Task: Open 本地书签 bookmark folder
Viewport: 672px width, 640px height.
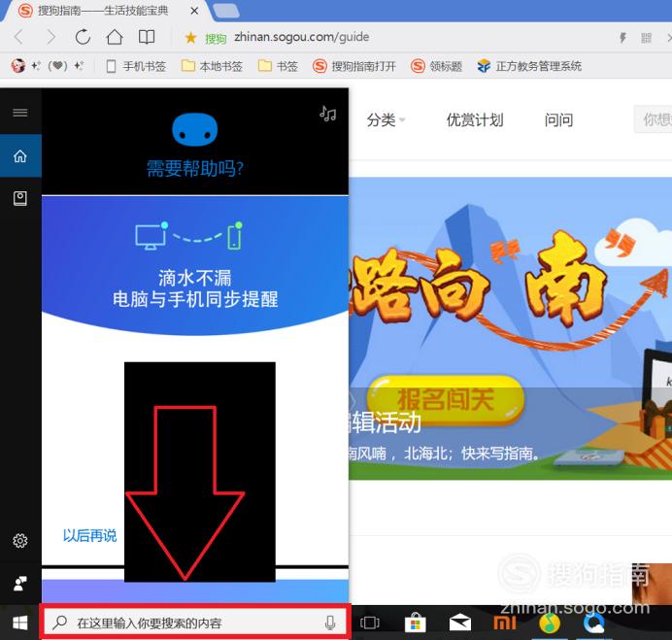Action: coord(212,66)
